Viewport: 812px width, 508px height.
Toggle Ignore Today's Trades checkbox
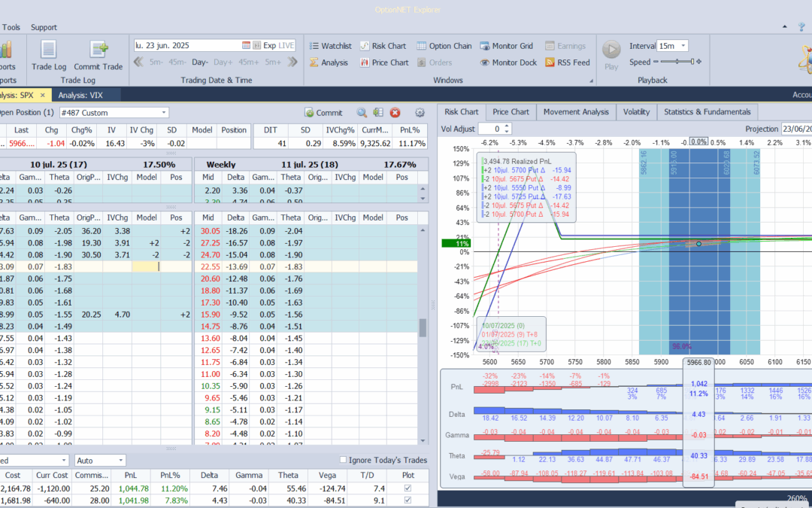coord(342,460)
